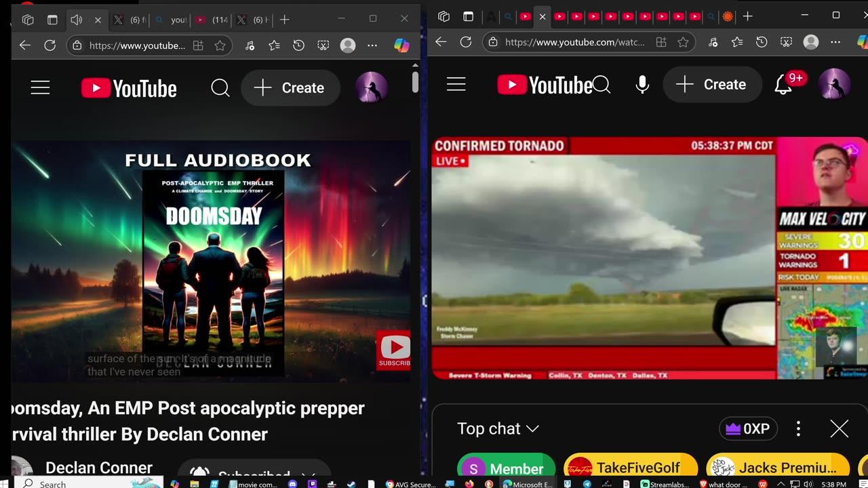Select Jacks Premiu... chip in live chat

point(777,468)
